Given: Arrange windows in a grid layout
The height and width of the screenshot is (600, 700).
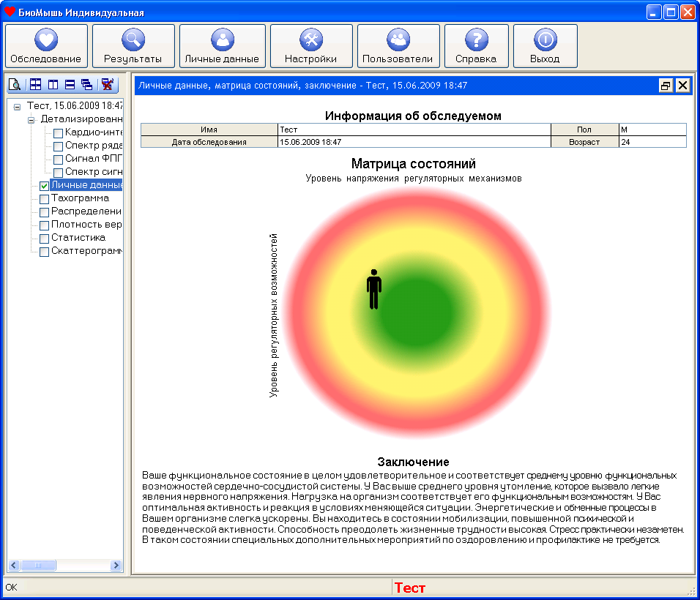Looking at the screenshot, I should point(36,84).
